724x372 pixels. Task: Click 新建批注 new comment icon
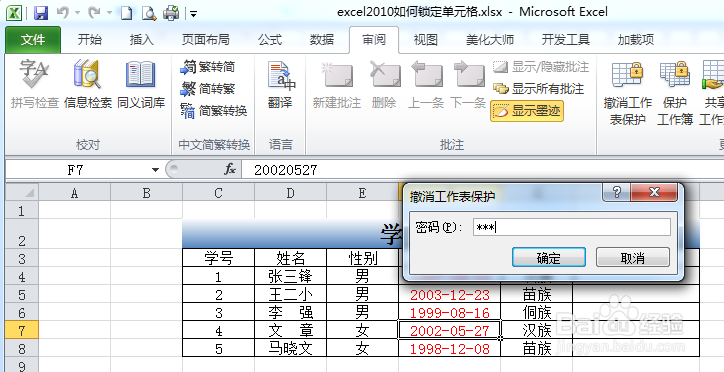click(x=337, y=84)
